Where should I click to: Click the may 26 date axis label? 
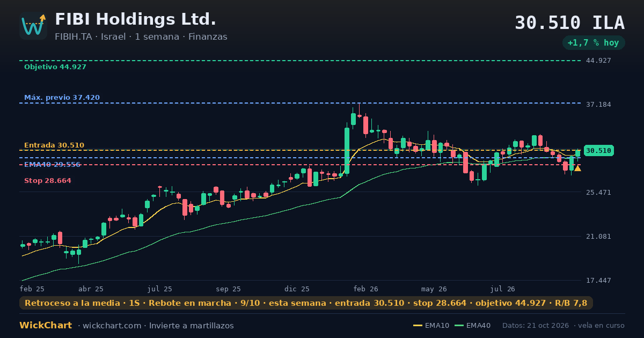click(x=435, y=289)
